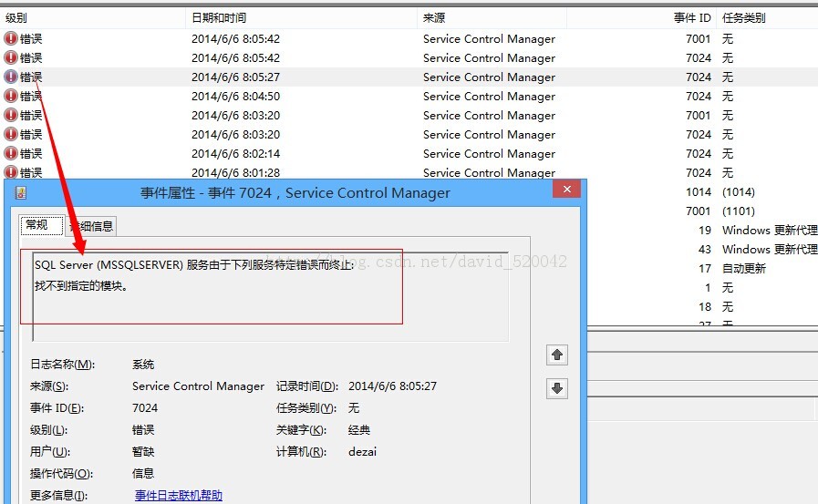Select date cell 2014/6/6 8:04:50

[x=236, y=97]
